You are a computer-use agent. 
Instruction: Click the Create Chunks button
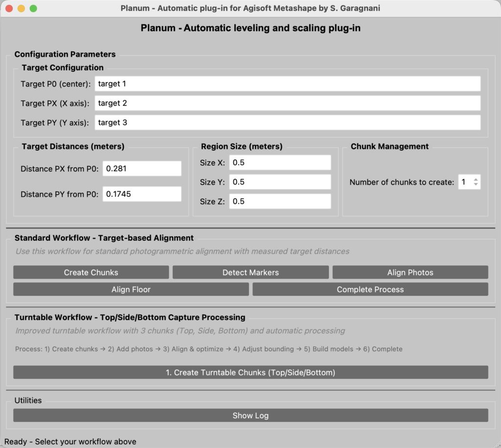[x=91, y=272]
